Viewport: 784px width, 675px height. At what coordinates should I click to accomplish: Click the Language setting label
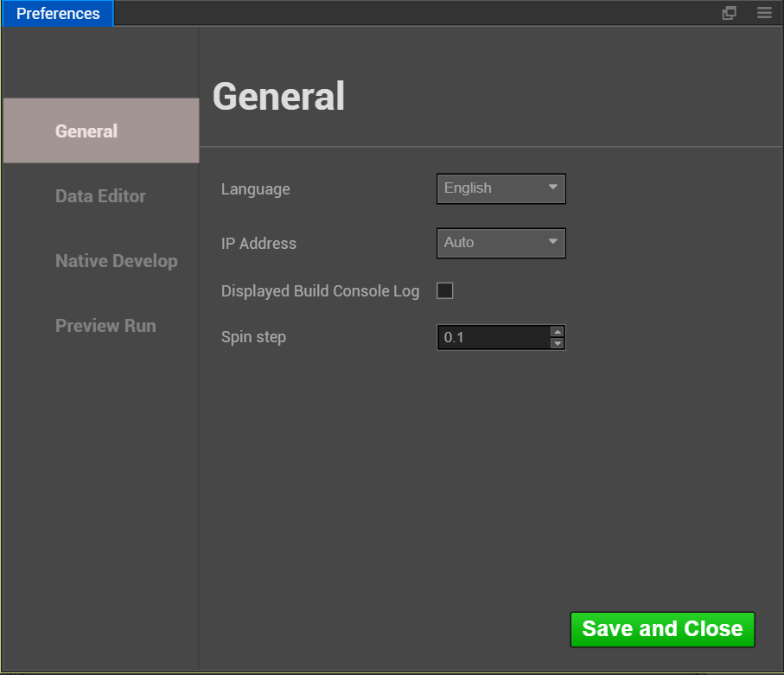click(x=256, y=189)
